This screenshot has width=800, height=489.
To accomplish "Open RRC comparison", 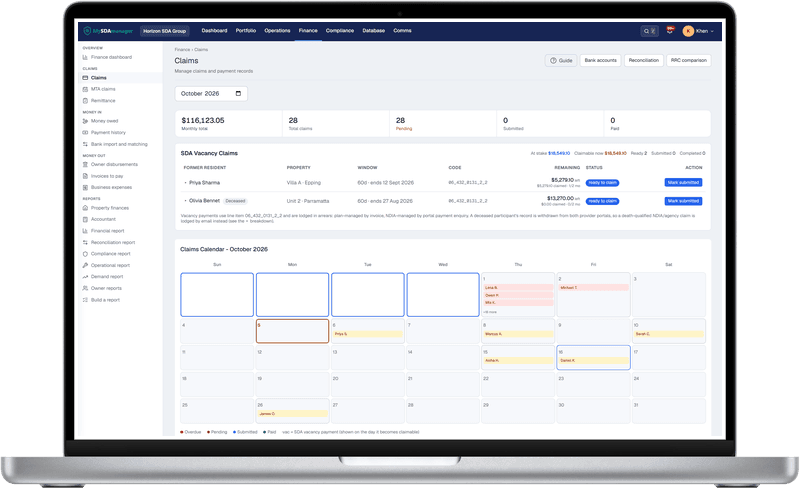I will 688,60.
